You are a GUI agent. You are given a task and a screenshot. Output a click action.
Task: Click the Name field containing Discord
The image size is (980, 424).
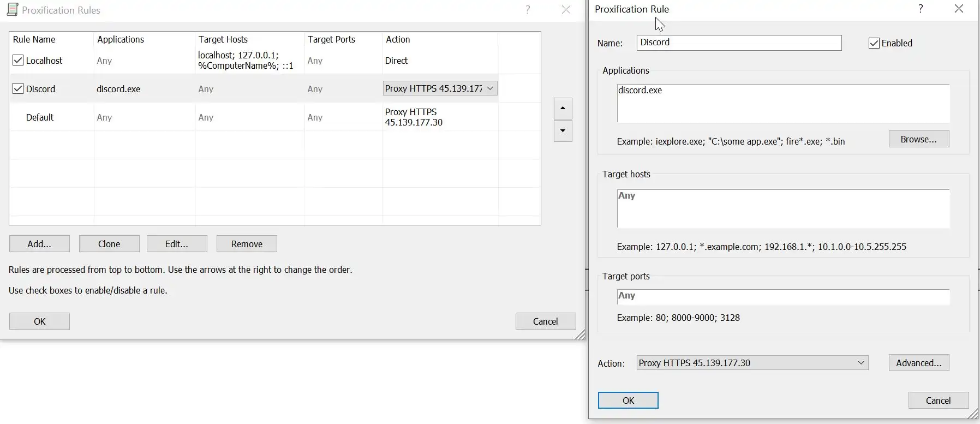click(739, 43)
